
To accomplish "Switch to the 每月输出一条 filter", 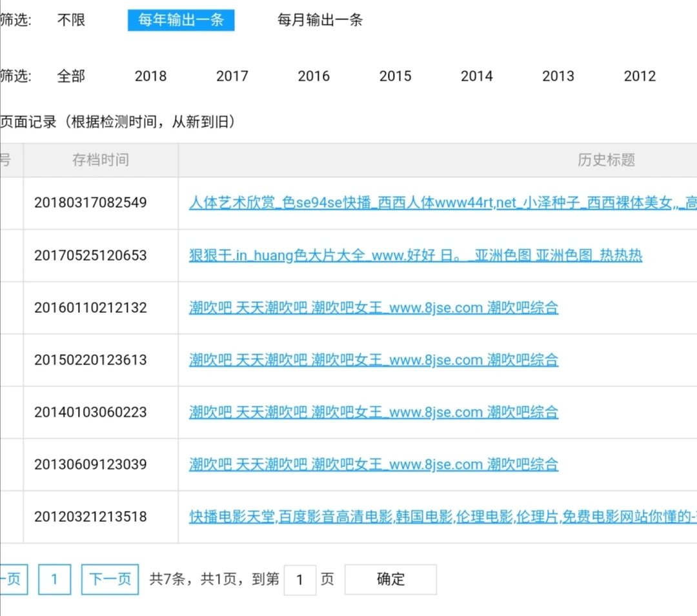I will (x=320, y=20).
